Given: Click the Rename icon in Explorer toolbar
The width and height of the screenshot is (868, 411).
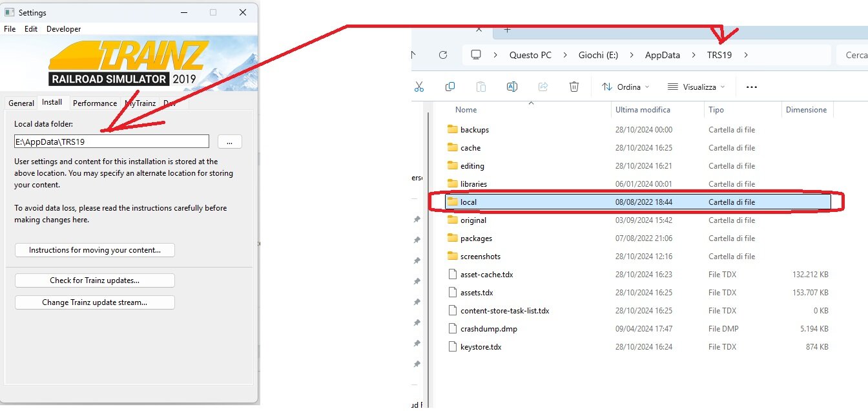Looking at the screenshot, I should 512,87.
